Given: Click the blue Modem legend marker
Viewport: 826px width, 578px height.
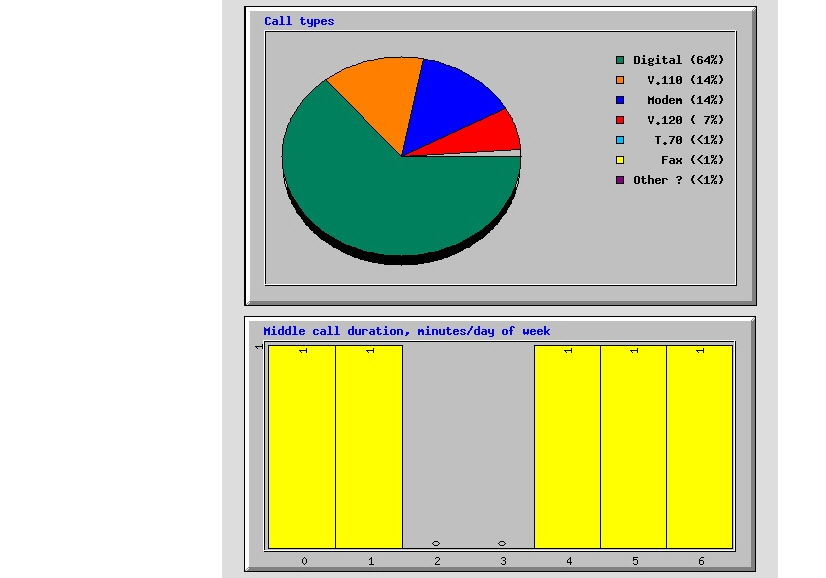Looking at the screenshot, I should (622, 100).
